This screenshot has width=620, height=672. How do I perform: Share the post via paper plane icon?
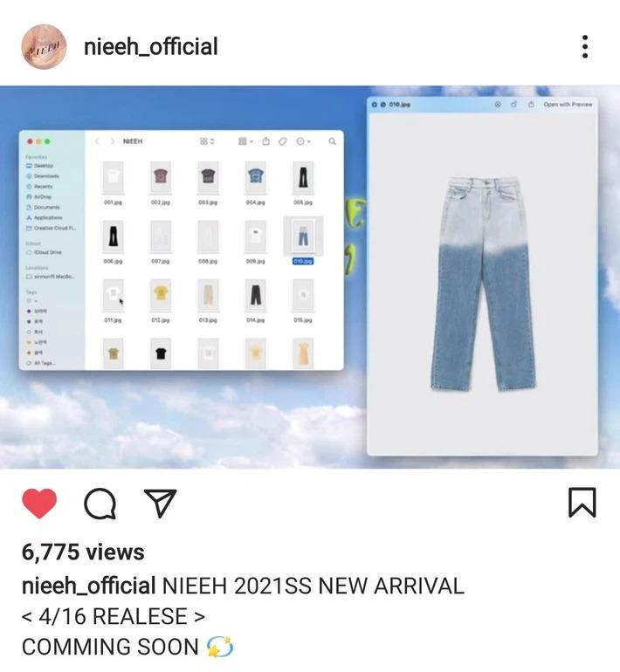pos(161,504)
